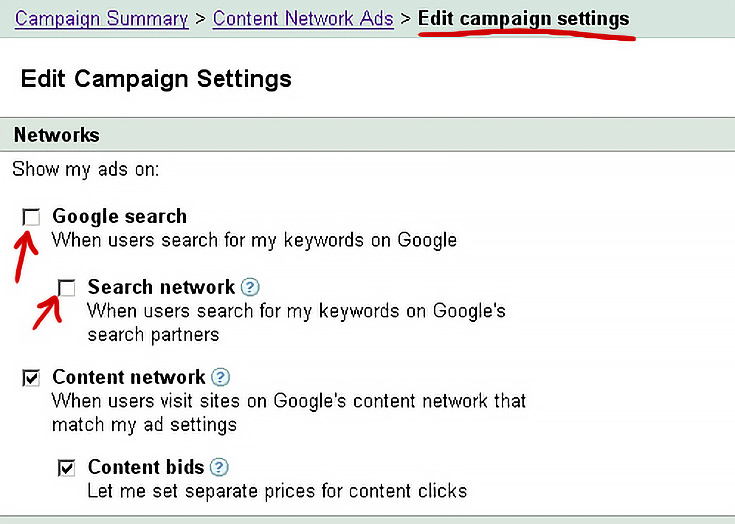This screenshot has width=735, height=524.
Task: Select the bold Google search label
Action: click(120, 216)
